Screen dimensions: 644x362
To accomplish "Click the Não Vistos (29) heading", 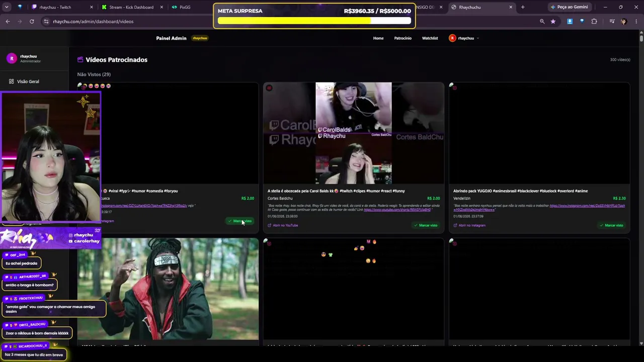I will (94, 74).
